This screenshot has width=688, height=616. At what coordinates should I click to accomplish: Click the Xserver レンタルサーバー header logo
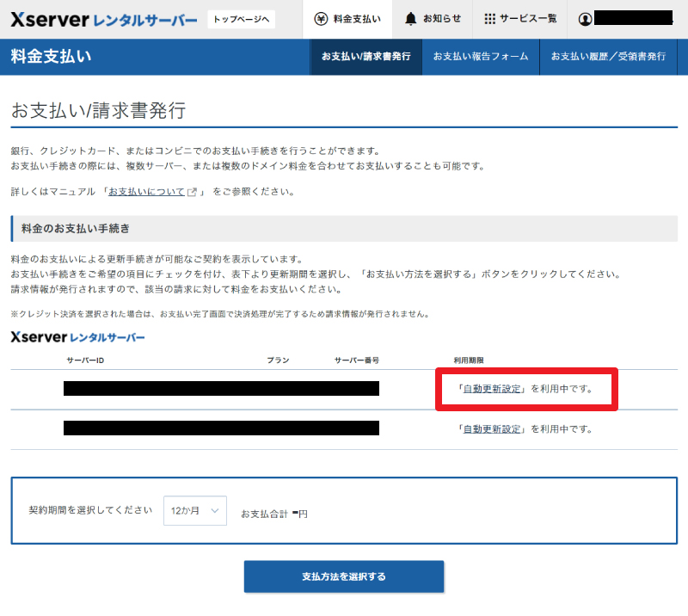pos(104,19)
